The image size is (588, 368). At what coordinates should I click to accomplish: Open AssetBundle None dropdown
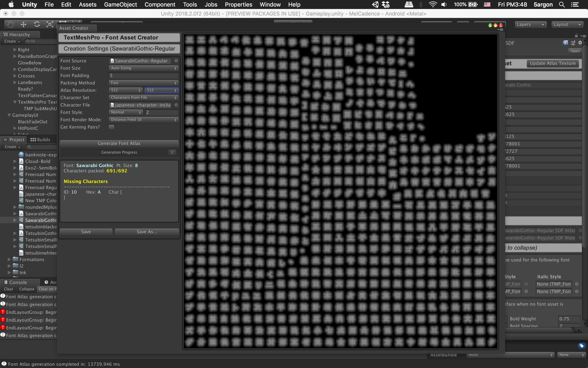(510, 355)
